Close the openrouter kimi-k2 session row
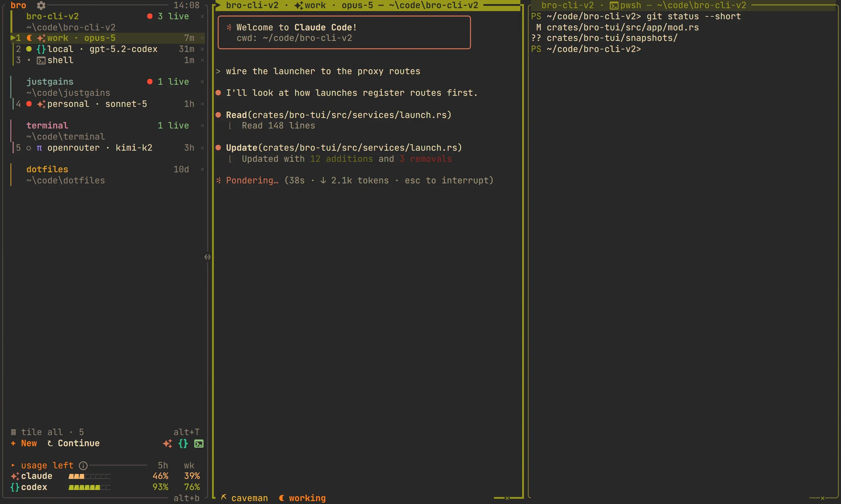 [202, 148]
